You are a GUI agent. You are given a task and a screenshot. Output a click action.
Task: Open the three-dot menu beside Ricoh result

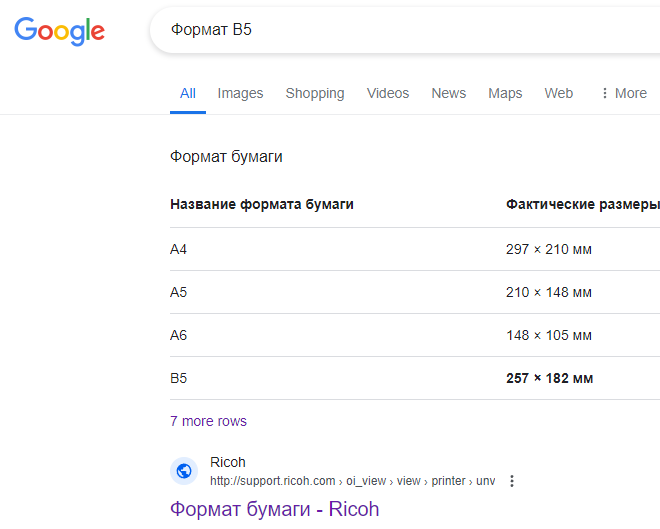512,481
